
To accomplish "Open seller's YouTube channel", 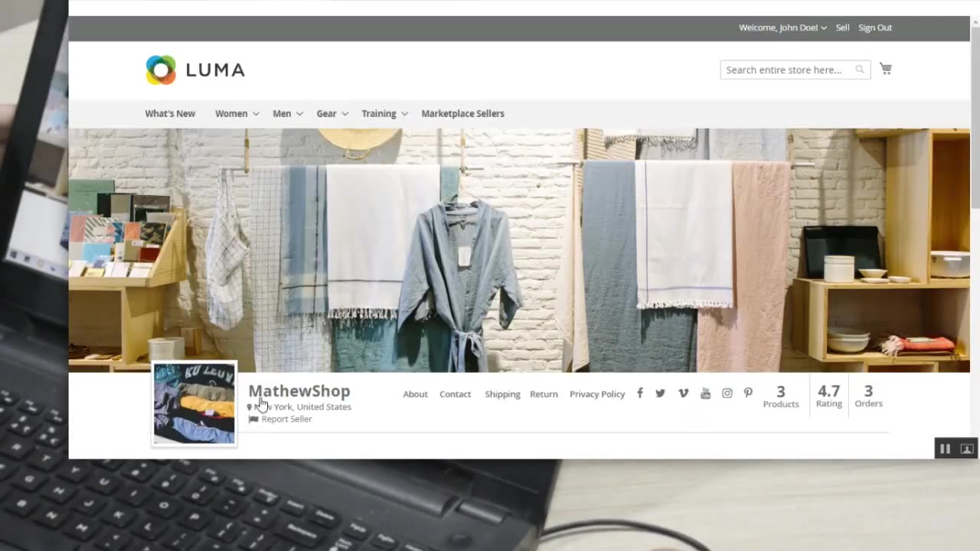I will (x=705, y=393).
